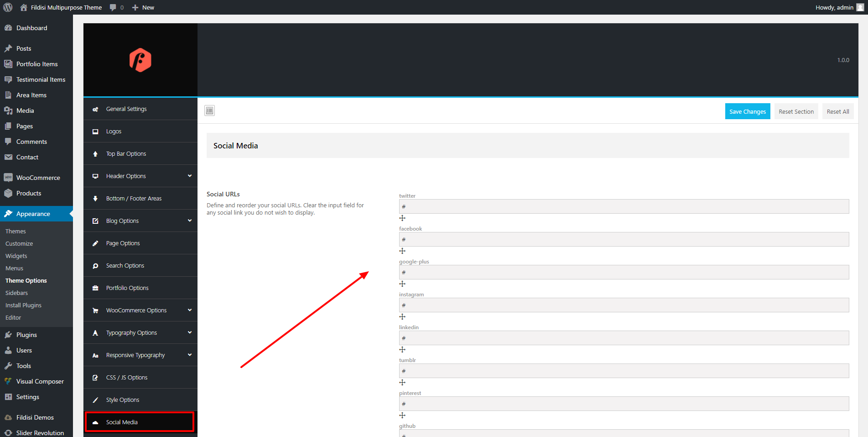Open WooCommerce admin menu
Viewport: 868px width, 437px height.
(36, 178)
